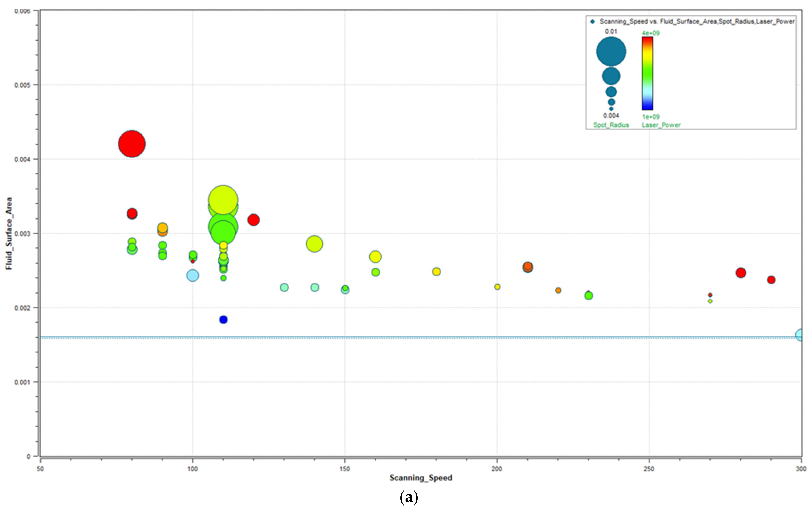Select the dark orange bubble at speed 210
Screen dimensions: 812x509
pos(528,267)
